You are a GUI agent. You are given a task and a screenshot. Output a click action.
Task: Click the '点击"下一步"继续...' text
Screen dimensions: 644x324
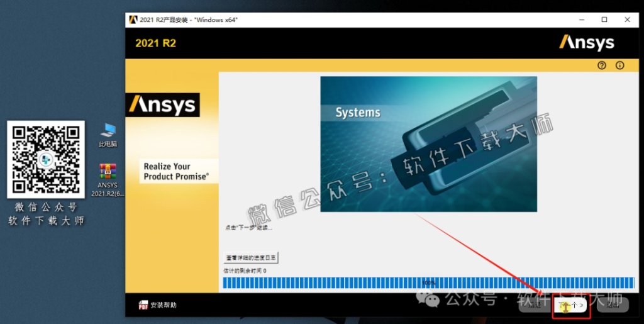click(248, 228)
